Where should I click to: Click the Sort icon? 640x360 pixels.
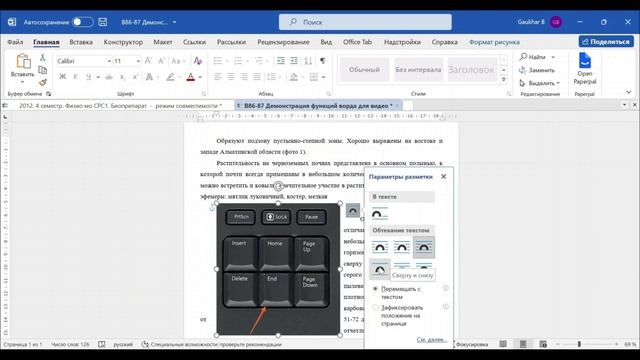pos(308,61)
